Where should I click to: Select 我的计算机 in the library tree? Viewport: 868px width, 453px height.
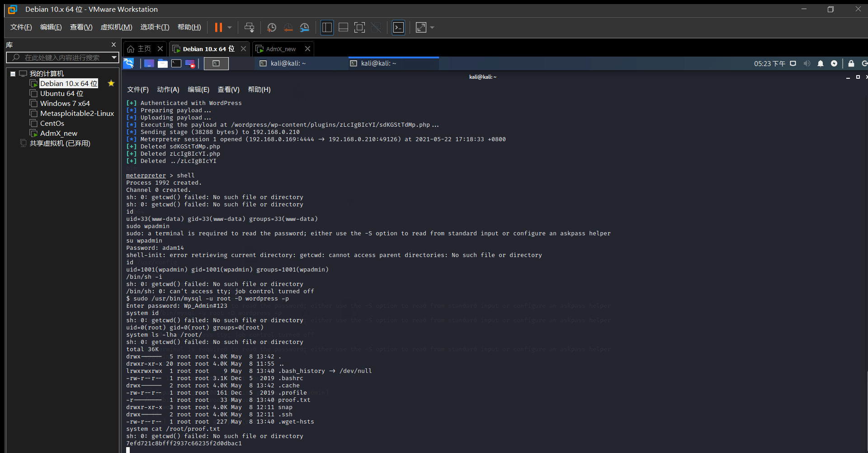pyautogui.click(x=47, y=74)
